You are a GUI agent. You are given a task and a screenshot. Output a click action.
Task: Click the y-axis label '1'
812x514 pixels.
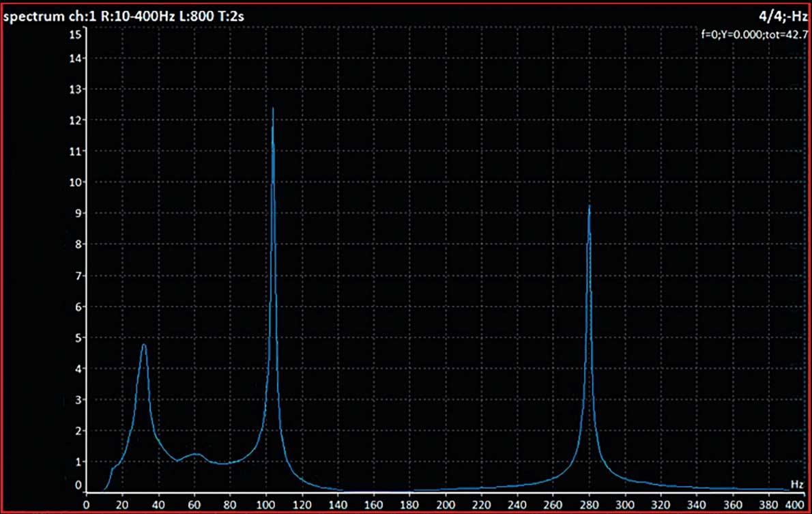point(78,461)
